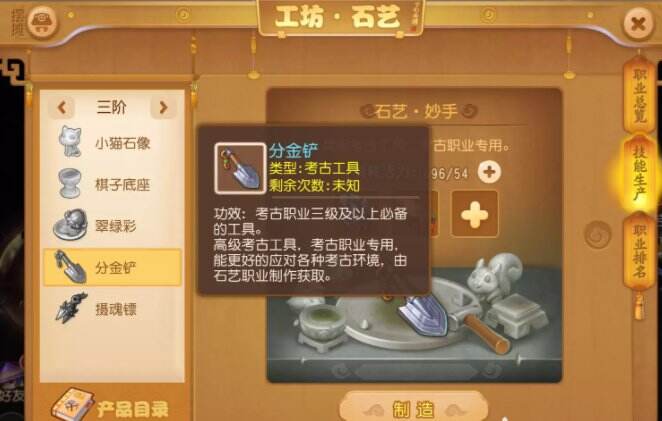Click the mushroom helper icon top left

click(42, 23)
